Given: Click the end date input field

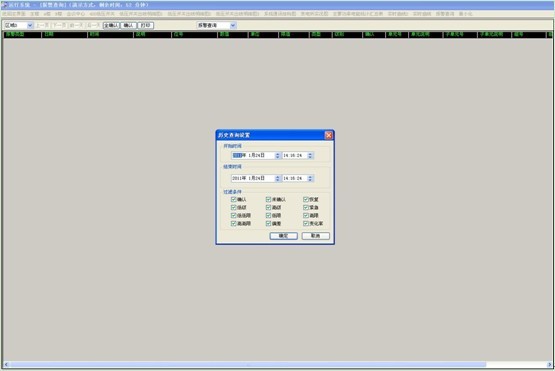Looking at the screenshot, I should coord(253,178).
